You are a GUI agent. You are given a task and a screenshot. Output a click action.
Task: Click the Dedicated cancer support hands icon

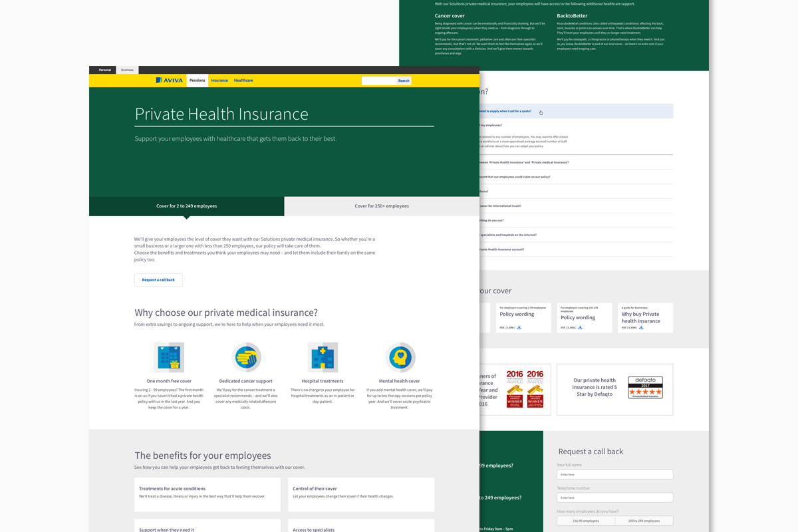[x=246, y=358]
